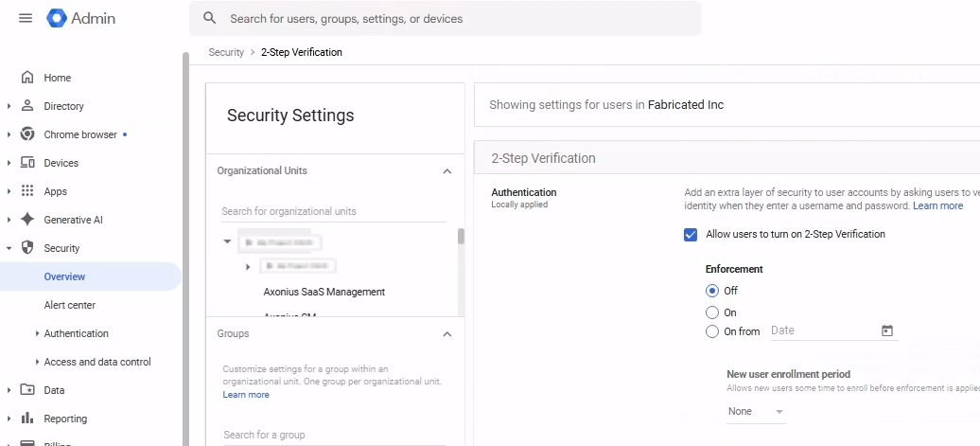
Task: Click Learn more in Groups panel
Action: [x=246, y=395]
